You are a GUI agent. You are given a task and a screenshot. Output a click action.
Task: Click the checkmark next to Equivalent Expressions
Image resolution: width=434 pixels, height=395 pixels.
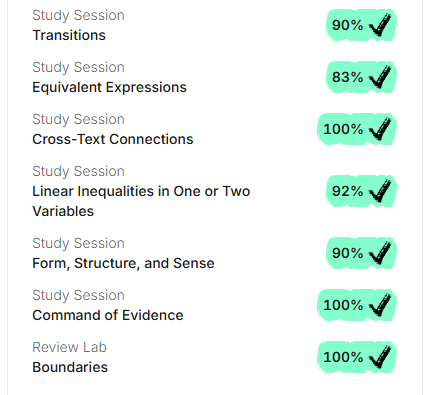coord(380,77)
